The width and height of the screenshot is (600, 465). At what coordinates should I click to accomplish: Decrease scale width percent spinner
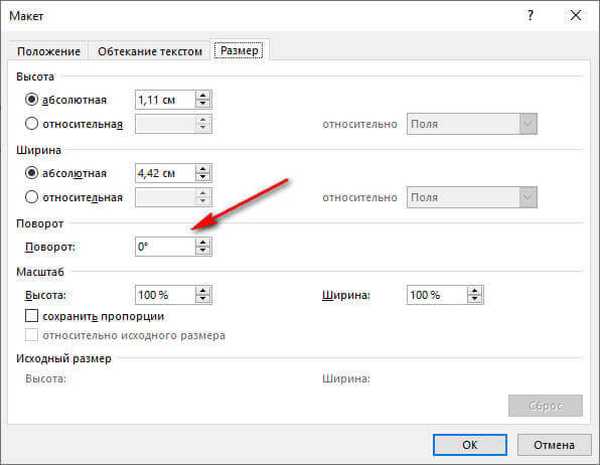476,299
